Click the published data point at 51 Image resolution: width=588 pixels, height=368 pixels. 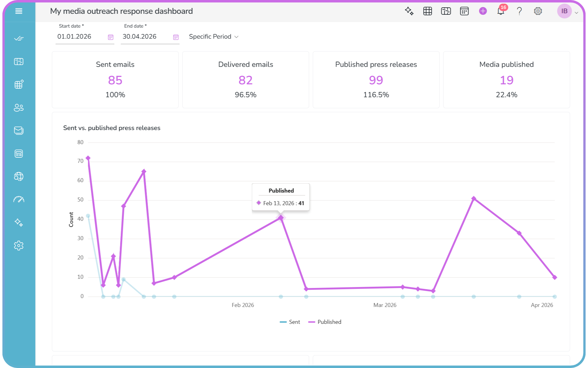click(x=474, y=199)
